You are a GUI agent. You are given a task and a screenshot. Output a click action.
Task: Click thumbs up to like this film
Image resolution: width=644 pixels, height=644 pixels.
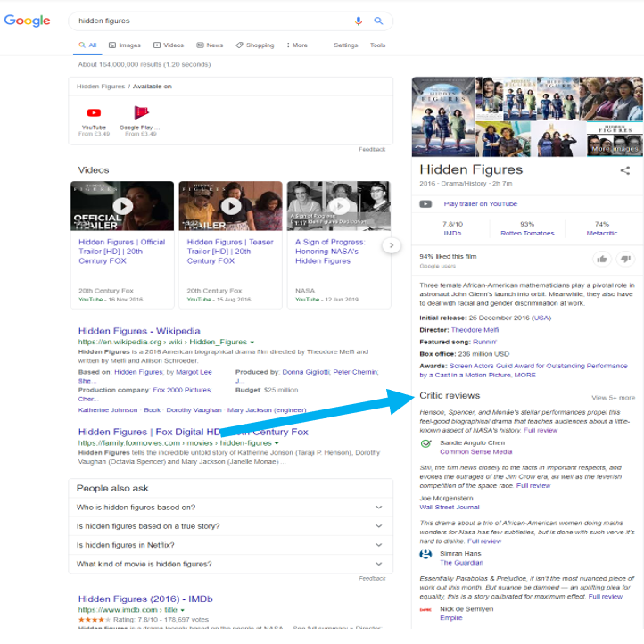(602, 259)
